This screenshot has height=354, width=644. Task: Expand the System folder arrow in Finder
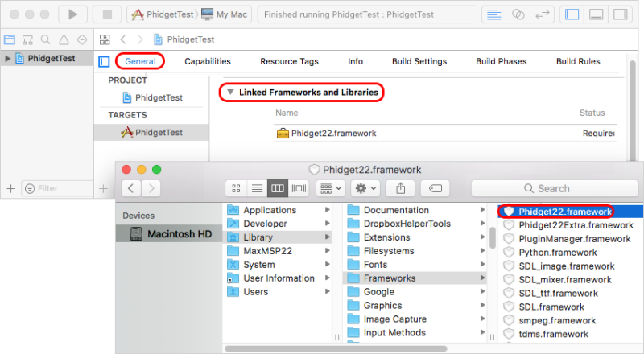tap(328, 265)
